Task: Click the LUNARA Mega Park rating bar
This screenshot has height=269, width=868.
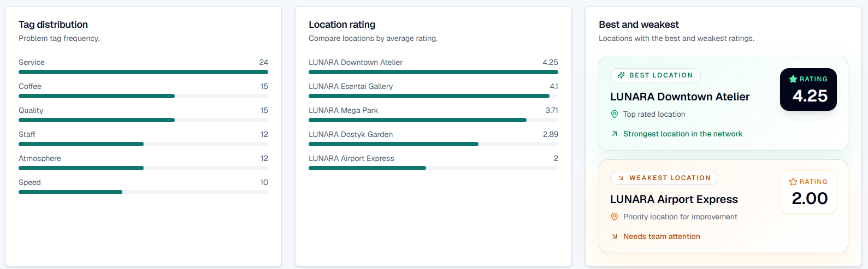Action: pyautogui.click(x=433, y=120)
